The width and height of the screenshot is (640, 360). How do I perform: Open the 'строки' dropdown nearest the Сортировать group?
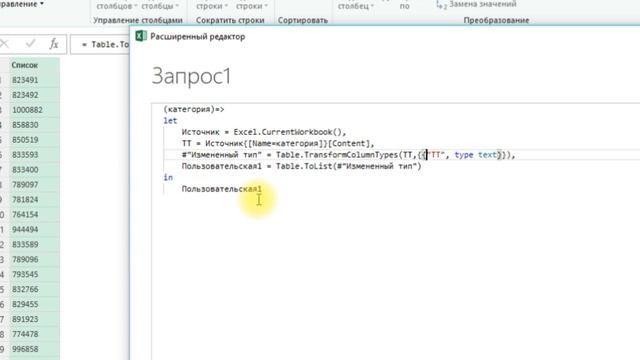252,6
